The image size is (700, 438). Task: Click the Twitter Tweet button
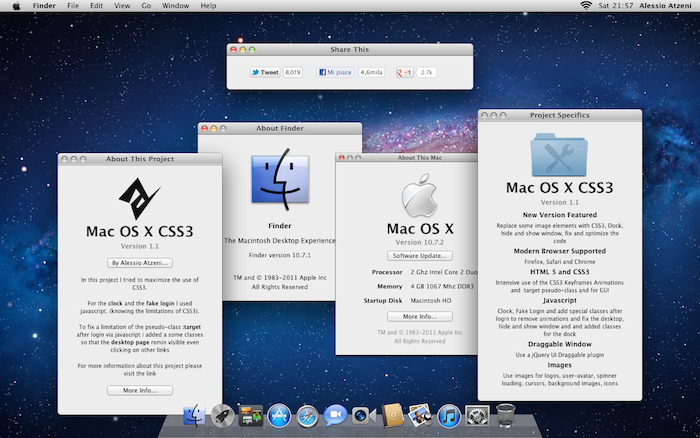tap(265, 72)
